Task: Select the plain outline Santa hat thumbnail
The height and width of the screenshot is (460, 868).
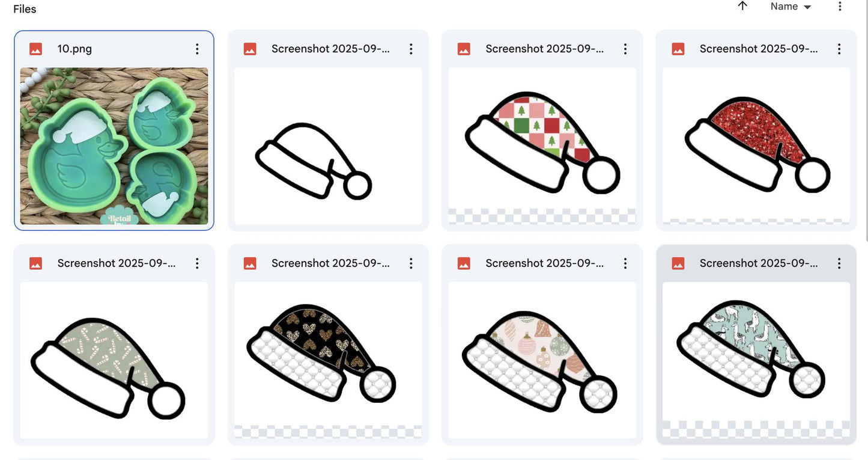Action: (x=328, y=146)
